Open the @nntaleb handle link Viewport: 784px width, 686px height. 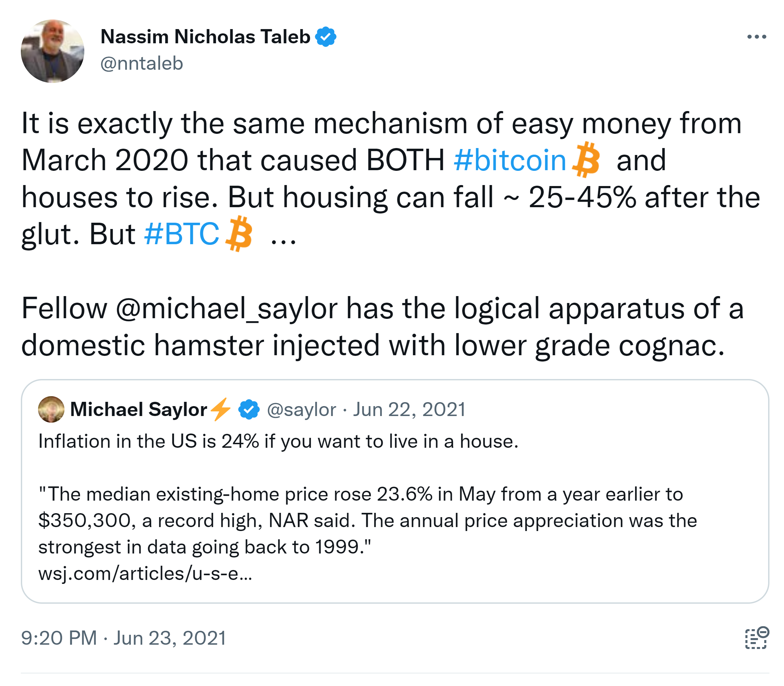pyautogui.click(x=142, y=63)
